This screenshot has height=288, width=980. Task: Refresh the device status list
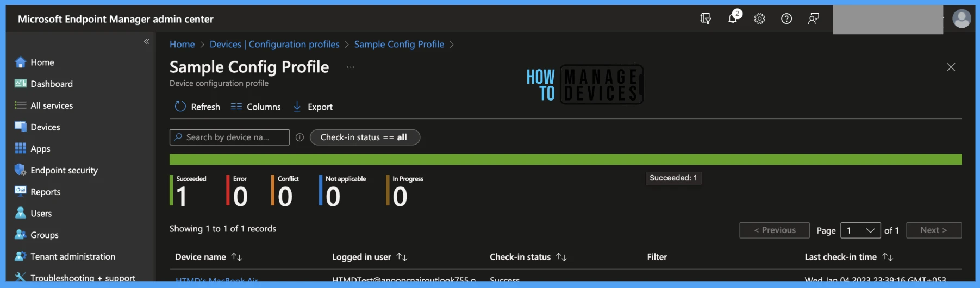click(x=197, y=107)
